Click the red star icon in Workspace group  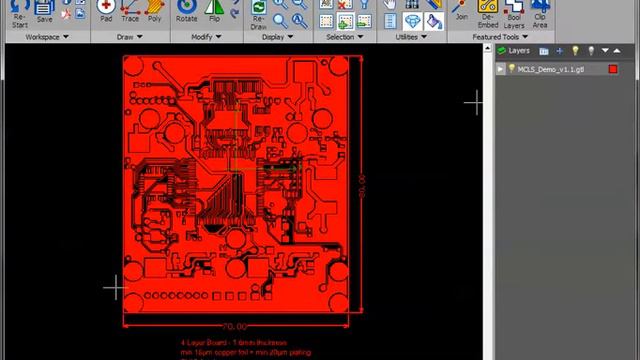click(65, 15)
